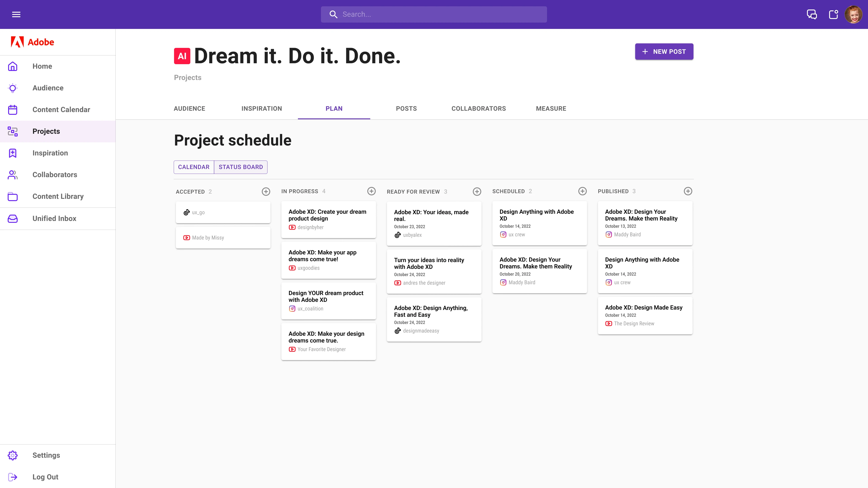Viewport: 868px width, 488px height.
Task: Add a card to Accepted column
Action: click(266, 192)
